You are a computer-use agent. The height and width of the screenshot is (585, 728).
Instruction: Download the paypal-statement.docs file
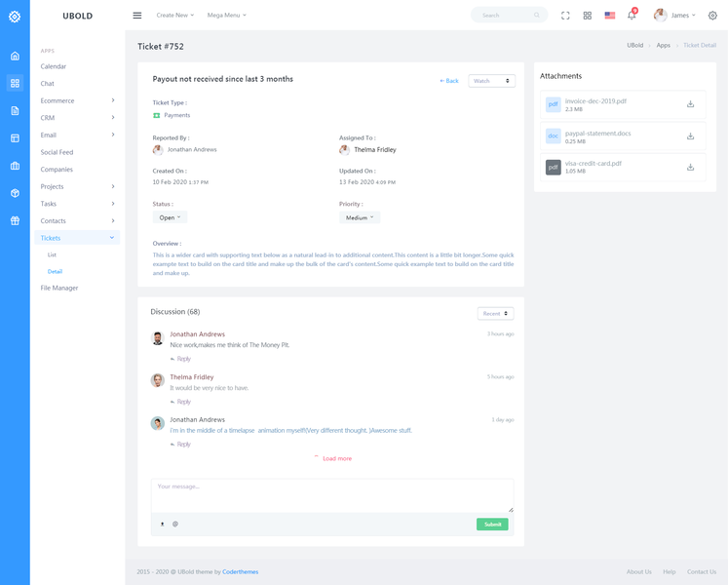coord(690,136)
